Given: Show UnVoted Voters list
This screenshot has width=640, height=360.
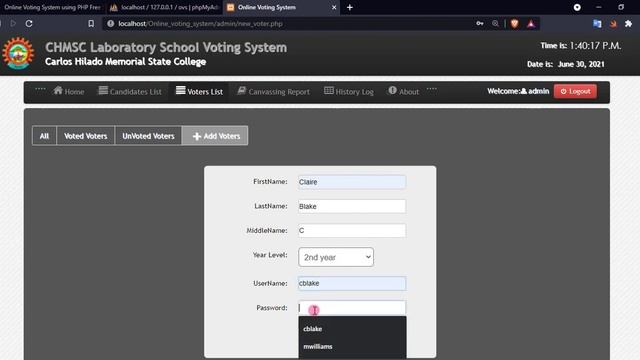Looking at the screenshot, I should (x=148, y=136).
